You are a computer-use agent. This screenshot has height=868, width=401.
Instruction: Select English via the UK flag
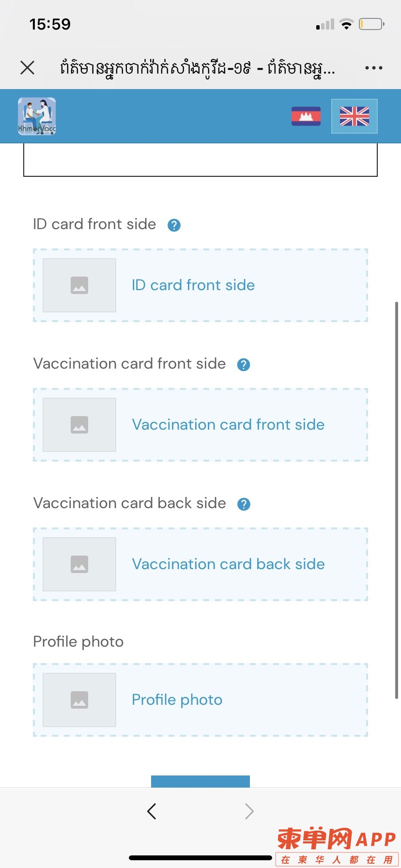point(355,116)
